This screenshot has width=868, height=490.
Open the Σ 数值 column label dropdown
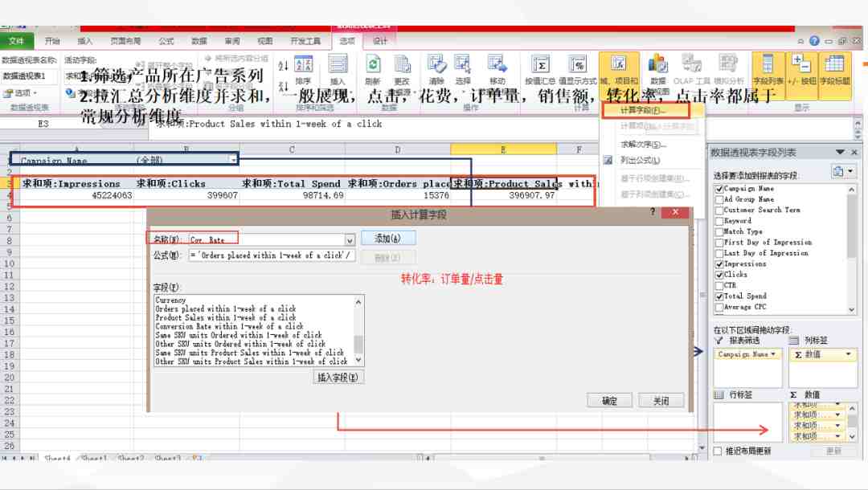(848, 354)
